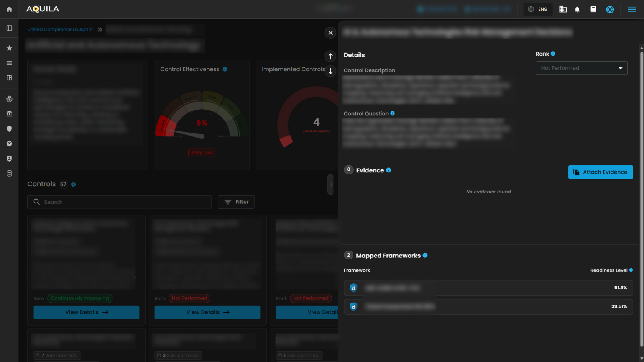Go to the previous control with up arrow
The width and height of the screenshot is (644, 362).
[x=330, y=56]
